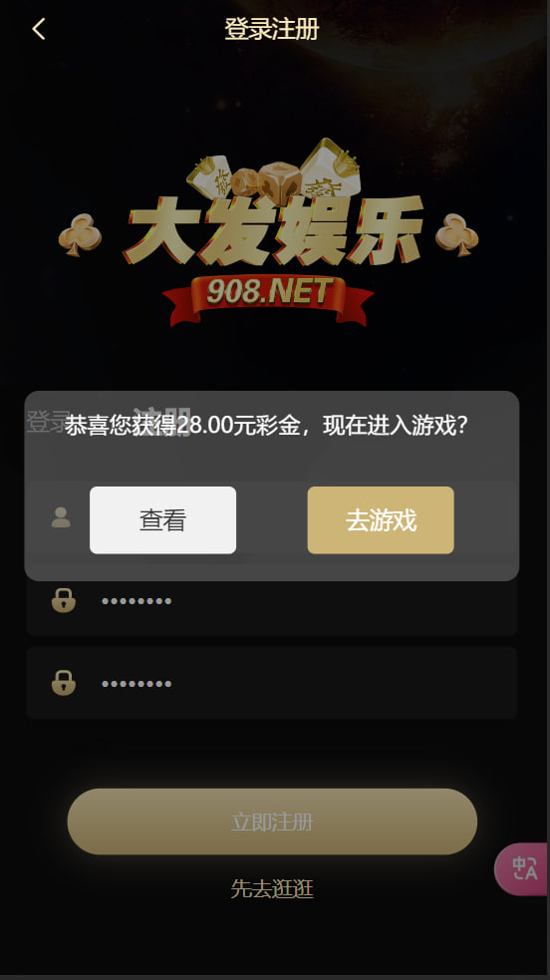The height and width of the screenshot is (980, 550).
Task: Click the lock icon in confirm password field
Action: coord(64,683)
